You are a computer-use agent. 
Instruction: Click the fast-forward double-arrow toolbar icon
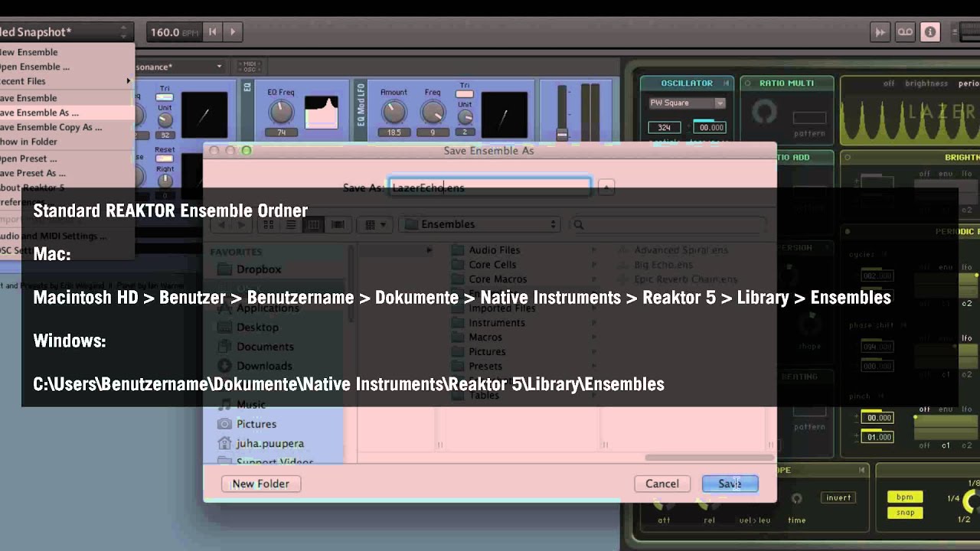click(880, 32)
